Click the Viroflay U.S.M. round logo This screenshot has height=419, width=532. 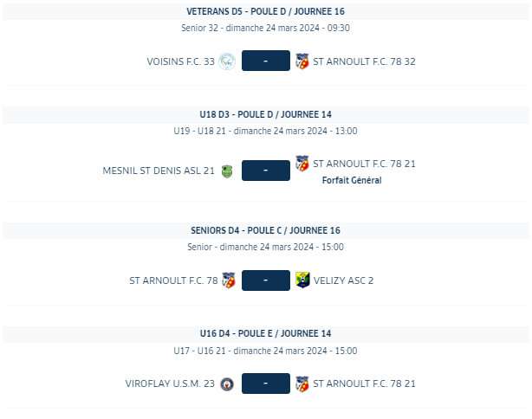coord(227,384)
